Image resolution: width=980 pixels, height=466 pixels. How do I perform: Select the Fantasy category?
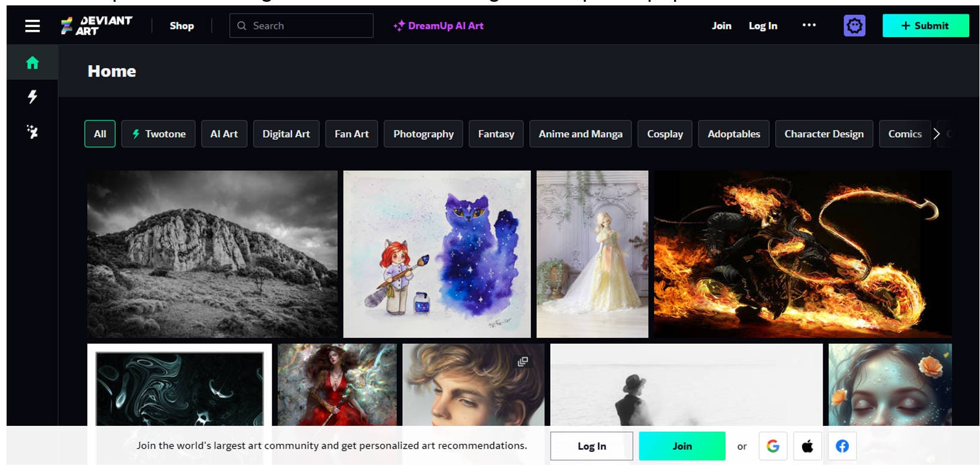(x=496, y=134)
